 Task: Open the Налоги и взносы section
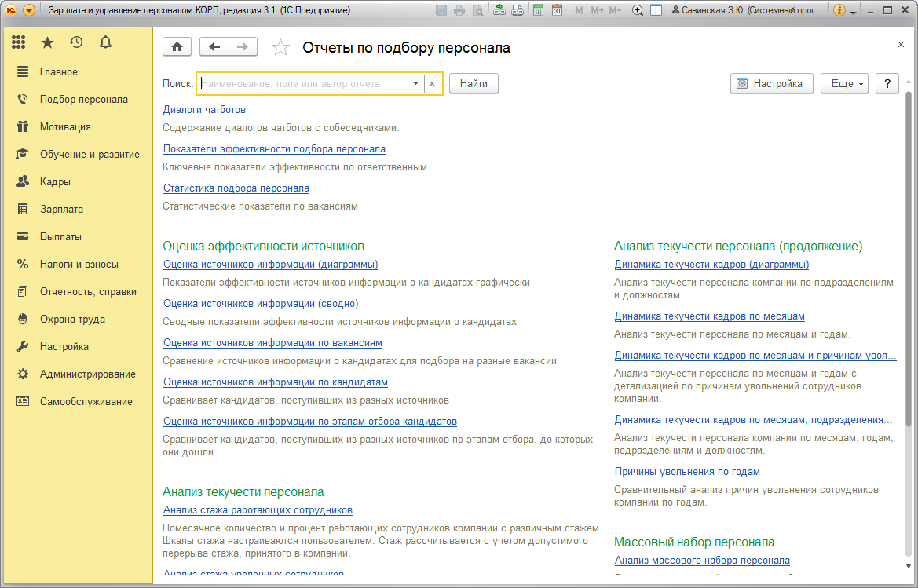coord(78,265)
